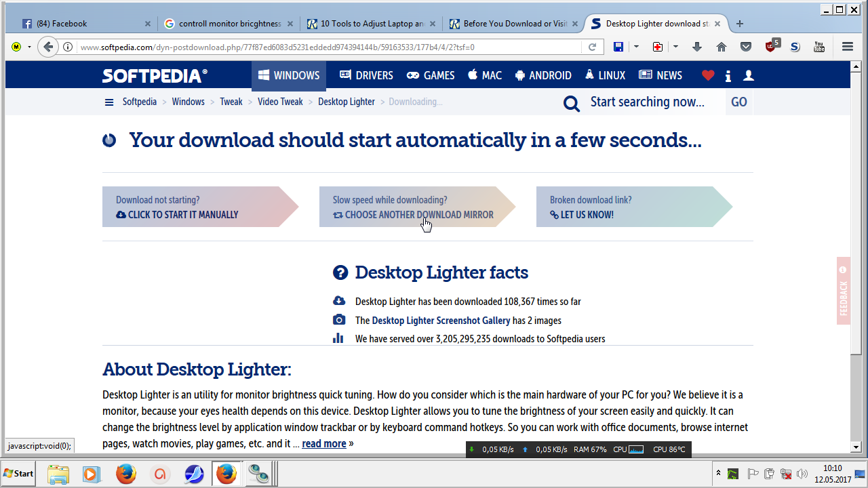The height and width of the screenshot is (488, 868).
Task: Click the red cross toolbar icon
Action: (658, 47)
